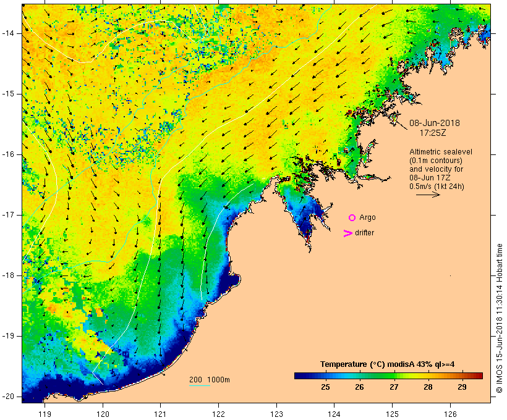Click latitude label -14
Viewport: 507px width, 420px height.
(x=8, y=33)
